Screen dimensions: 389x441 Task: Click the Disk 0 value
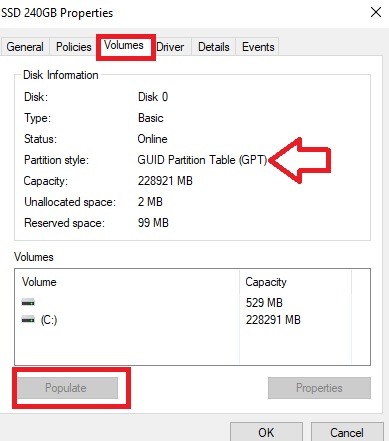[x=153, y=97]
